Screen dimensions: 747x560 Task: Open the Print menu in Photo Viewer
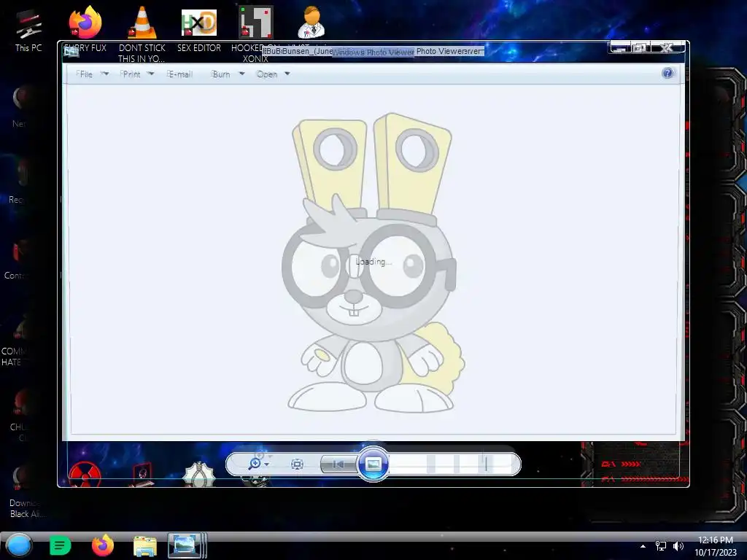pos(131,74)
